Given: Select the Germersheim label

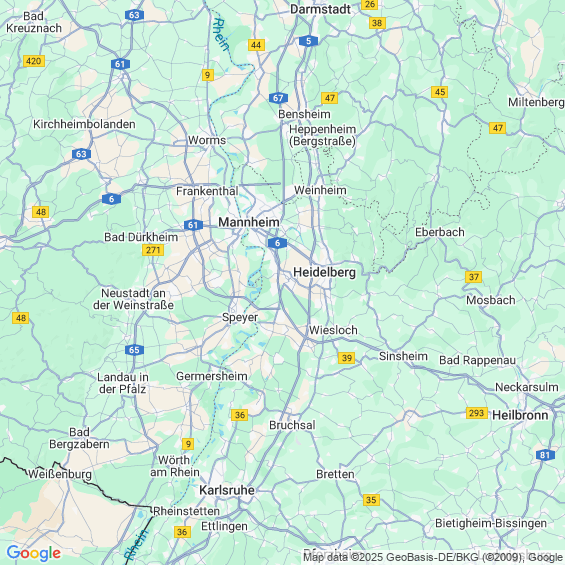Looking at the screenshot, I should point(212,376).
